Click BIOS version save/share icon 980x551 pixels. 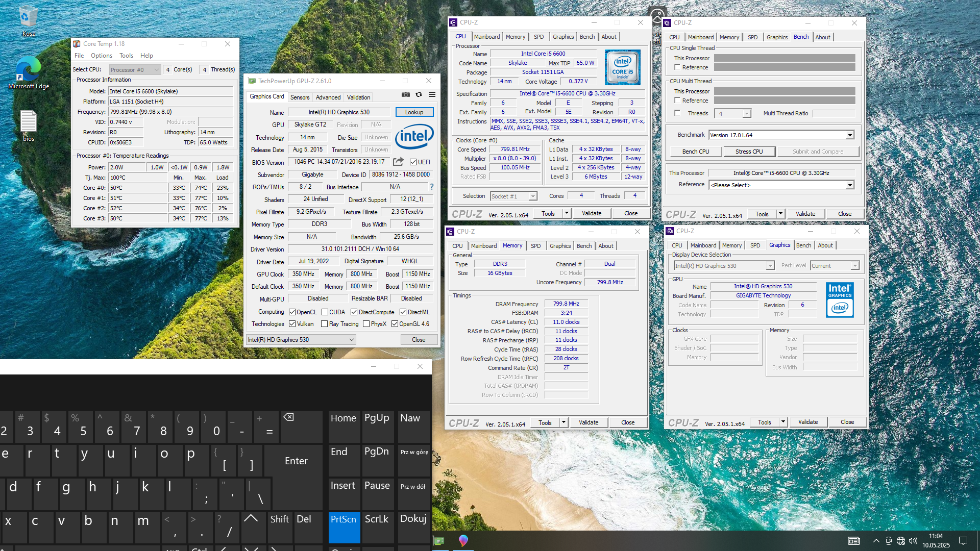pyautogui.click(x=398, y=162)
